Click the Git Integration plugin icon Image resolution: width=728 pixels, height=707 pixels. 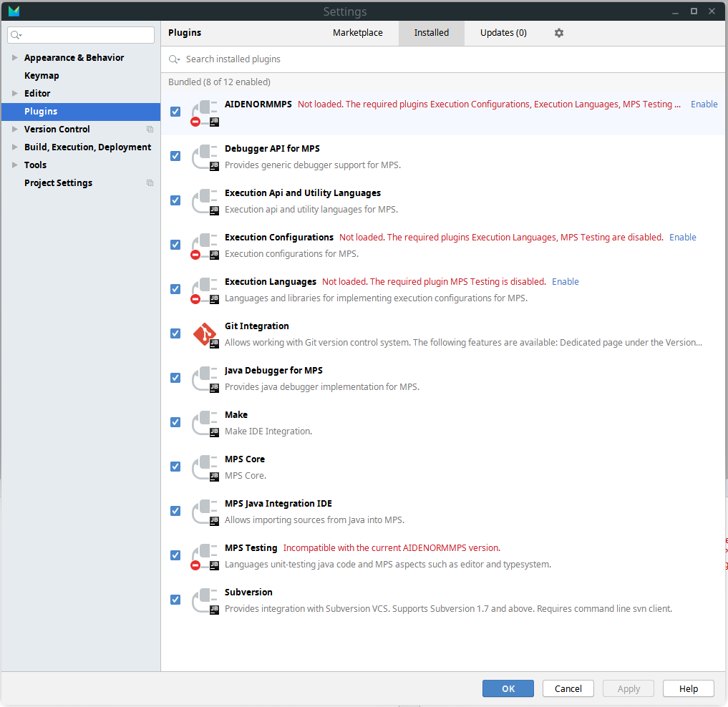(x=205, y=334)
